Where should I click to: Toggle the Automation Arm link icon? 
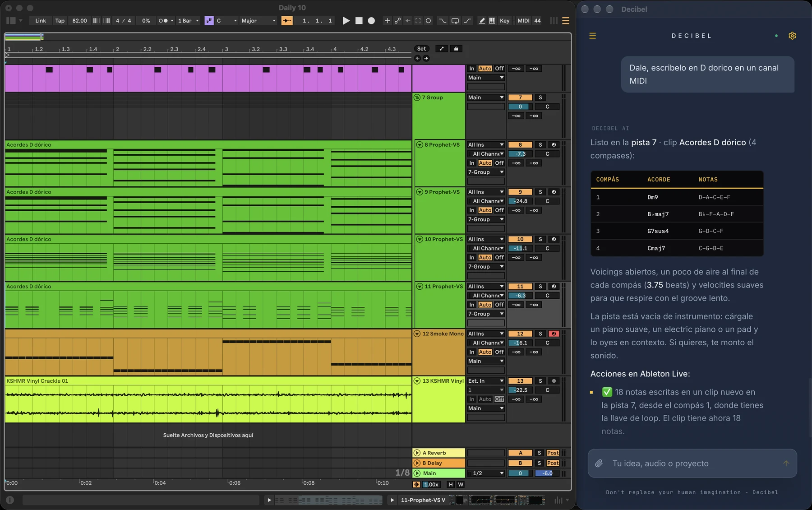[397, 21]
